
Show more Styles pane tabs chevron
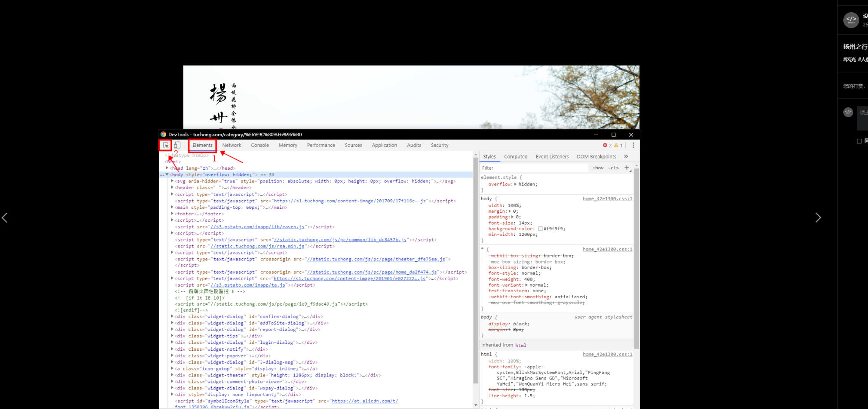click(626, 156)
